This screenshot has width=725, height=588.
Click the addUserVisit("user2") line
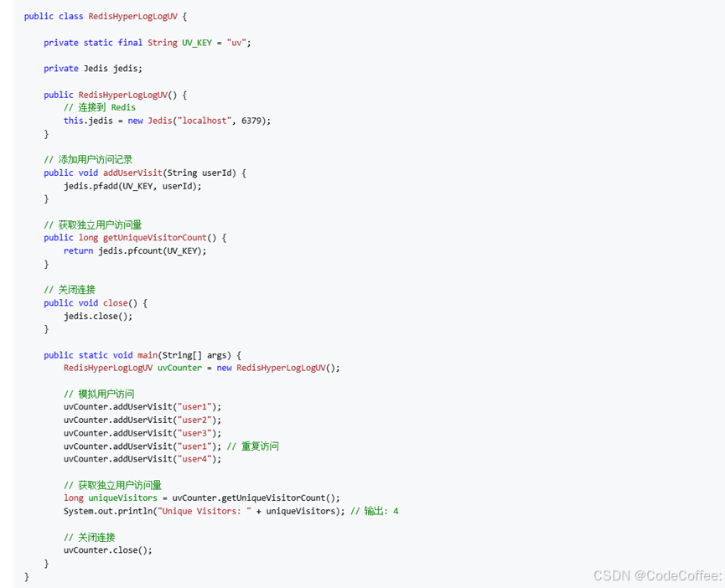142,420
